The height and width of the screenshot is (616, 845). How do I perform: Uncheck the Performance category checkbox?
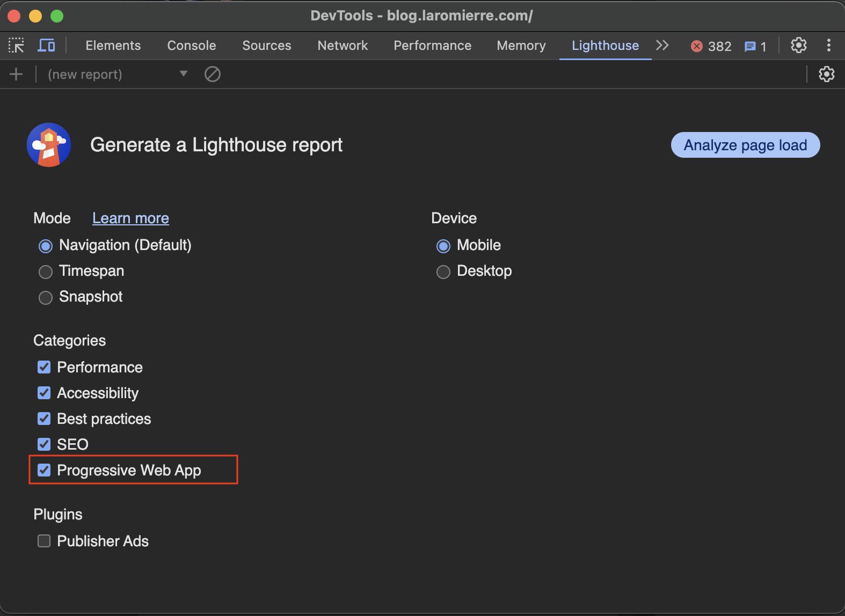44,367
